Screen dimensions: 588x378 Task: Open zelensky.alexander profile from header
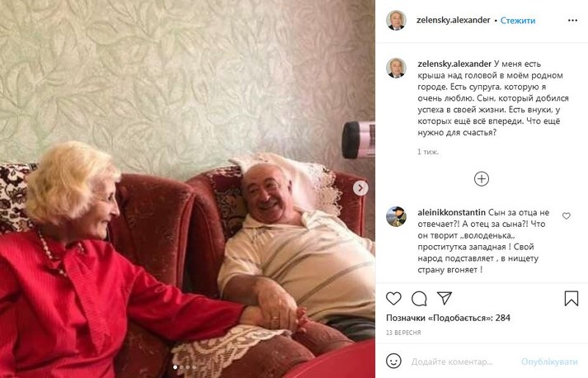(x=453, y=21)
